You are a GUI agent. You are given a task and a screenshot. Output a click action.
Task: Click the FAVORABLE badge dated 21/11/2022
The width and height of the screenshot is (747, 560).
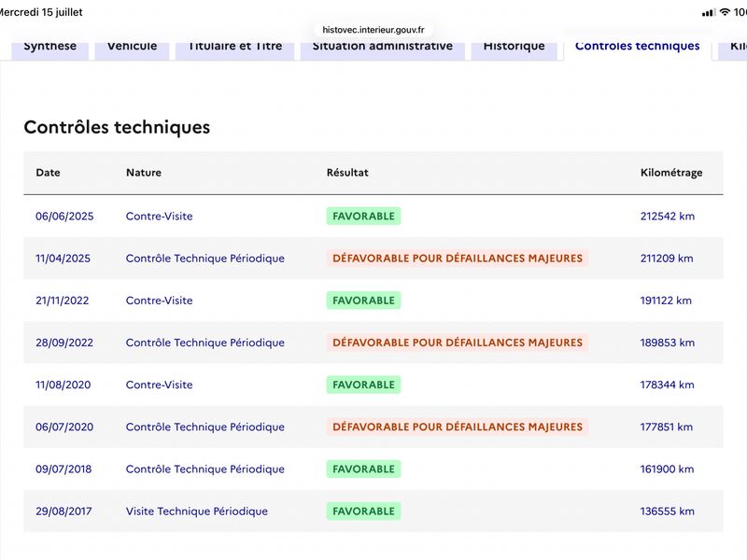coord(363,301)
